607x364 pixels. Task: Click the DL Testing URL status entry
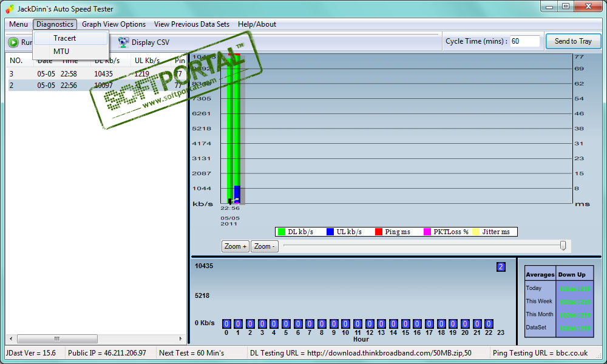click(361, 353)
